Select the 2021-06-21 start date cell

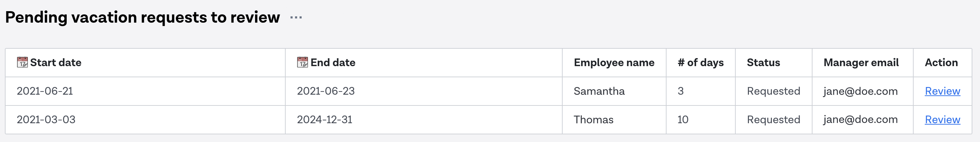pos(145,92)
